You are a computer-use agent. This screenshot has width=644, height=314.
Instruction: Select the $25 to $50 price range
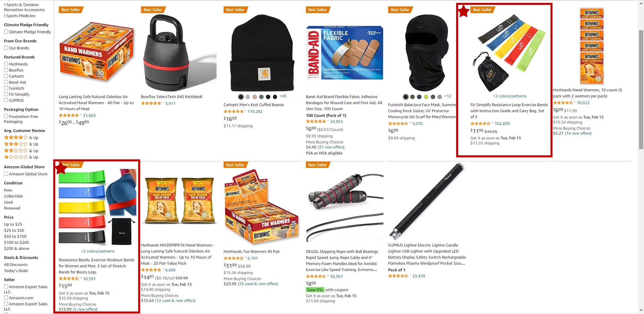point(14,230)
